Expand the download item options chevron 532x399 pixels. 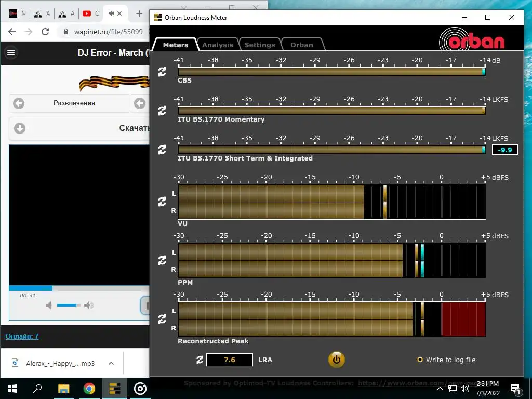pos(111,363)
